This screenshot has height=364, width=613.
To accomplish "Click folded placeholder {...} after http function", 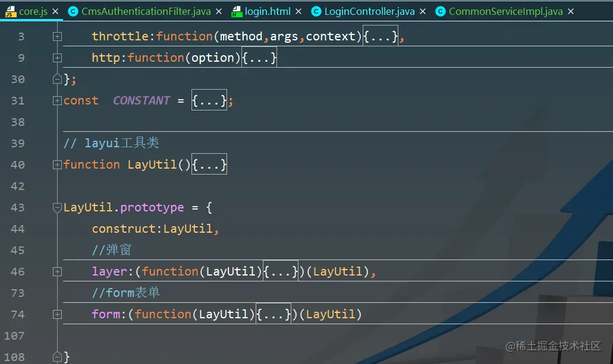I will 259,58.
